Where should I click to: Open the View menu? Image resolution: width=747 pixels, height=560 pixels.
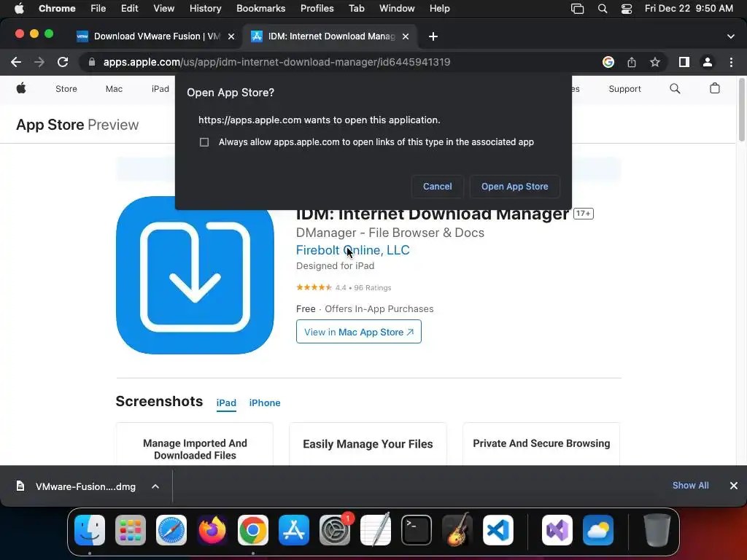click(164, 9)
